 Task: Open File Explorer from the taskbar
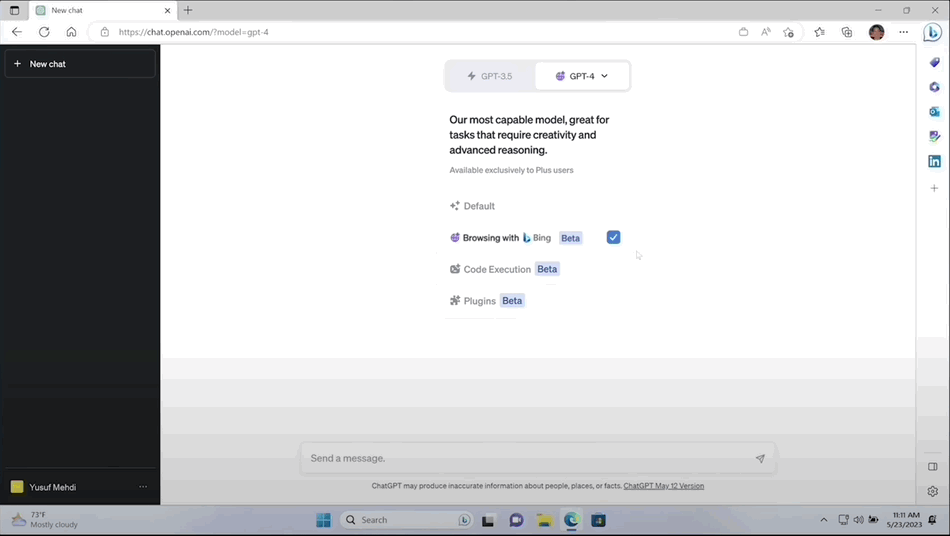[x=544, y=520]
